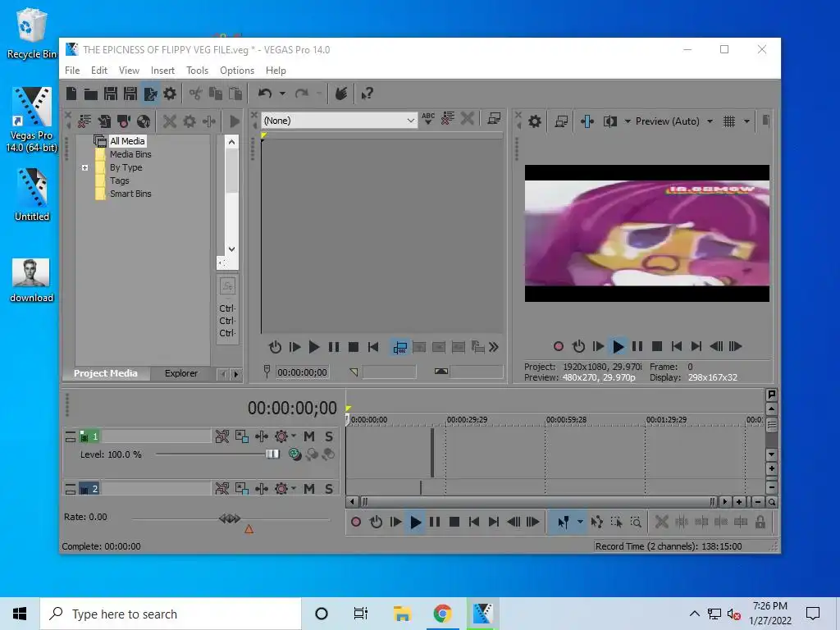Pause playback in the trimmer
Viewport: 840px width, 630px height.
(334, 348)
